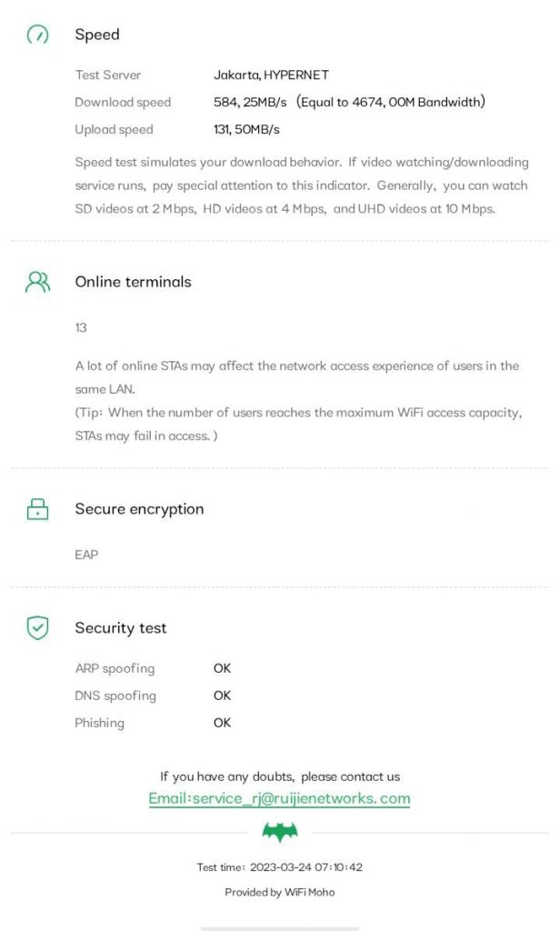The image size is (560, 931).
Task: Select the Speed section heading
Action: (97, 35)
